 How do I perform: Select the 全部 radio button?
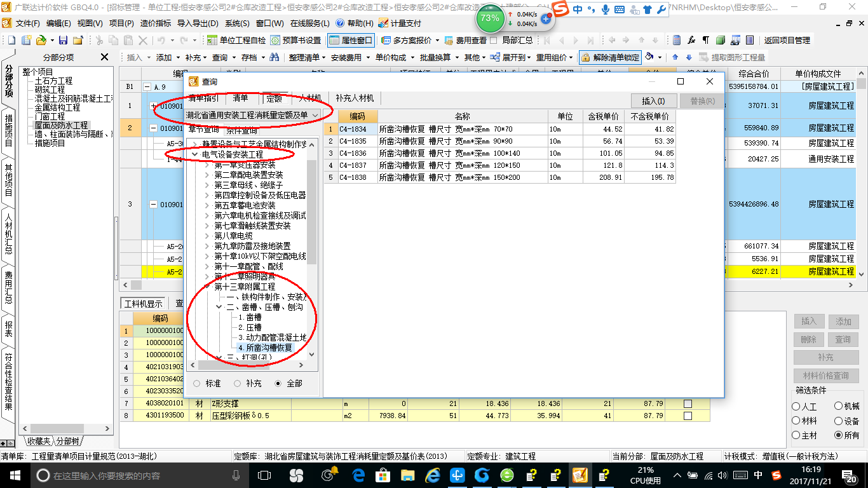278,384
